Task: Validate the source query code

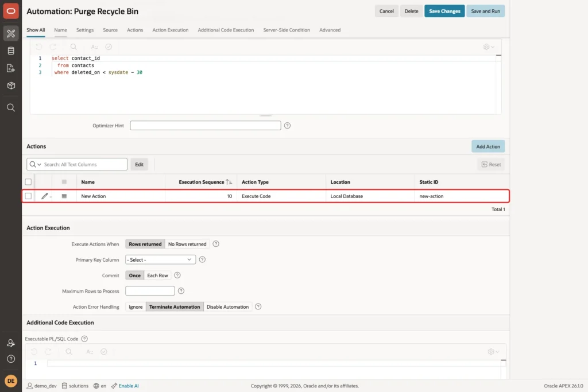Action: (x=109, y=47)
